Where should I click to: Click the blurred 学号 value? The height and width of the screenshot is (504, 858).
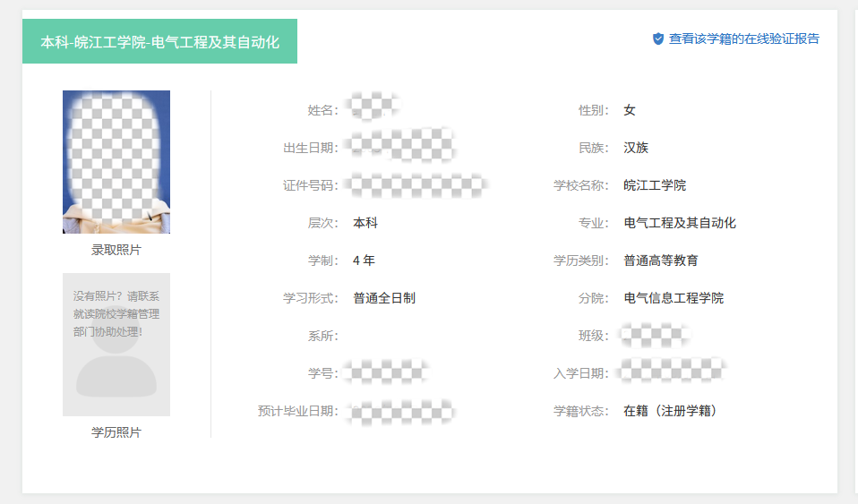(x=389, y=372)
